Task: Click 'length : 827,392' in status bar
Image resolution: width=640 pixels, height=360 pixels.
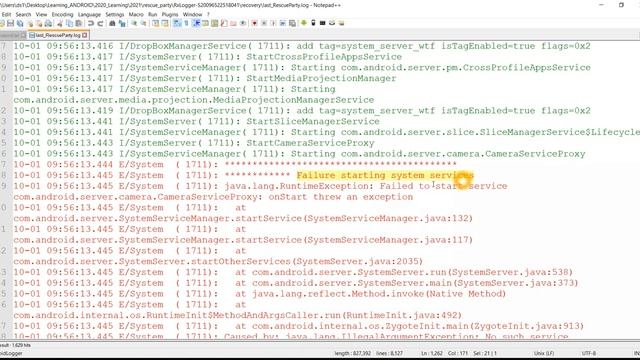Action: (x=353, y=353)
